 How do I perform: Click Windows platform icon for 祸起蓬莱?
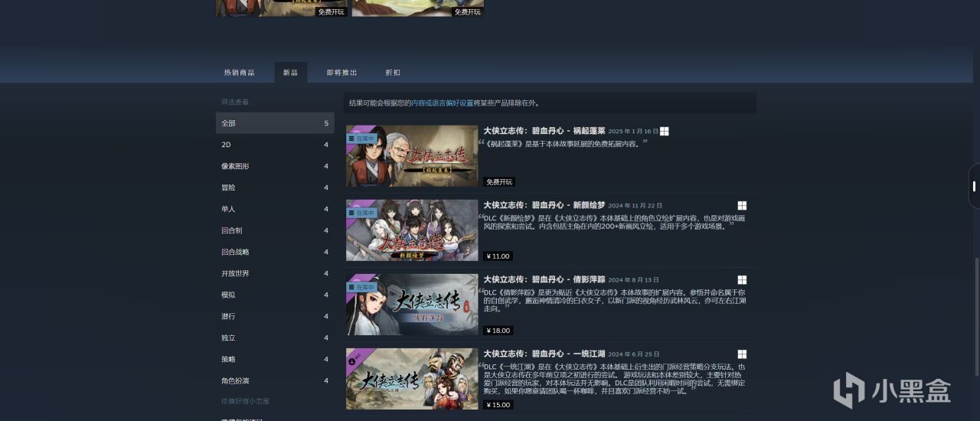(665, 131)
